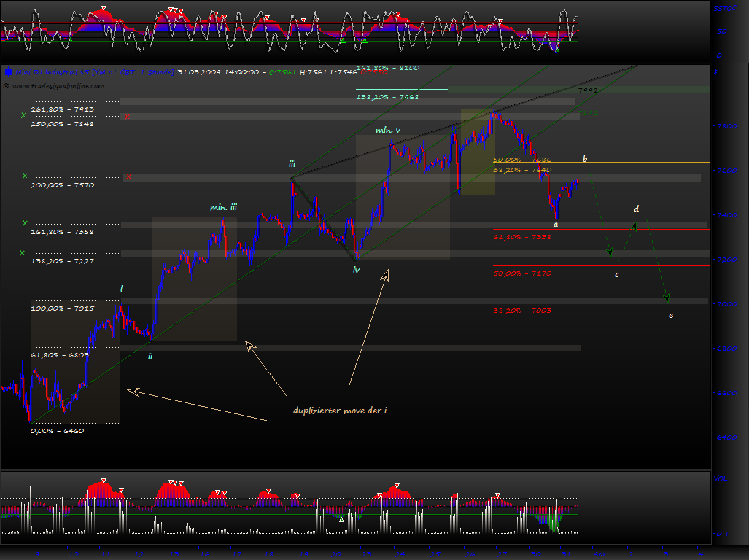The image size is (749, 560).
Task: Click the 200,00% - 7570 Fibonacci label
Action: [62, 185]
